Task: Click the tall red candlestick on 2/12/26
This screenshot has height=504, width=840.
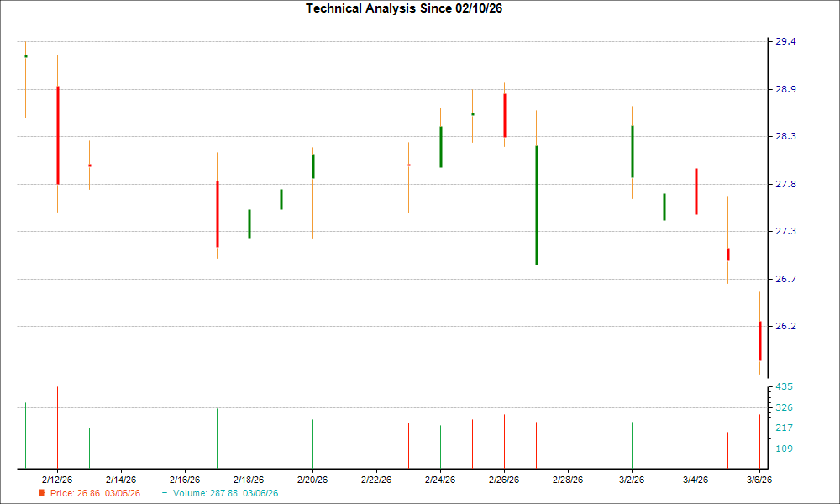Action: point(57,134)
